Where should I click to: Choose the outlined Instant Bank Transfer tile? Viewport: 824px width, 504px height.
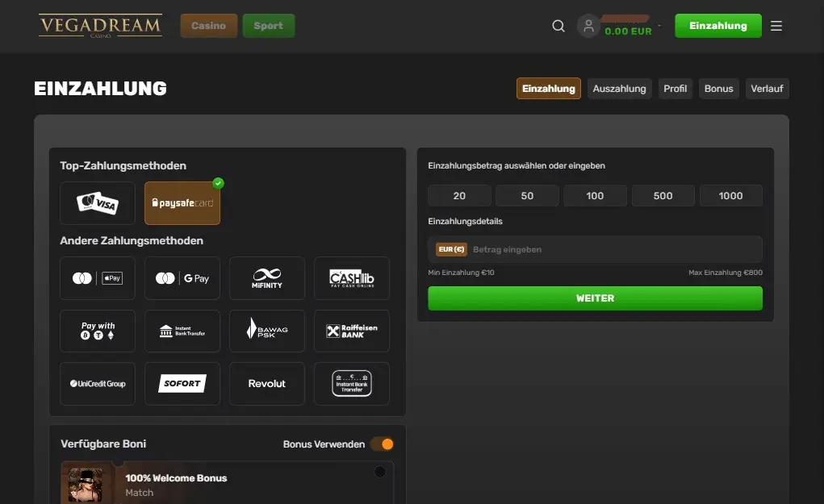(x=352, y=384)
